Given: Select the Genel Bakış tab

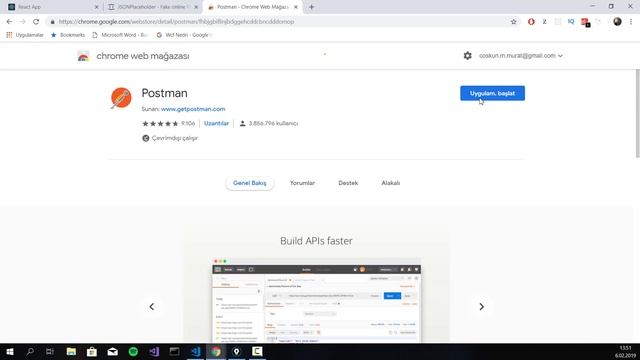Looking at the screenshot, I should (249, 183).
